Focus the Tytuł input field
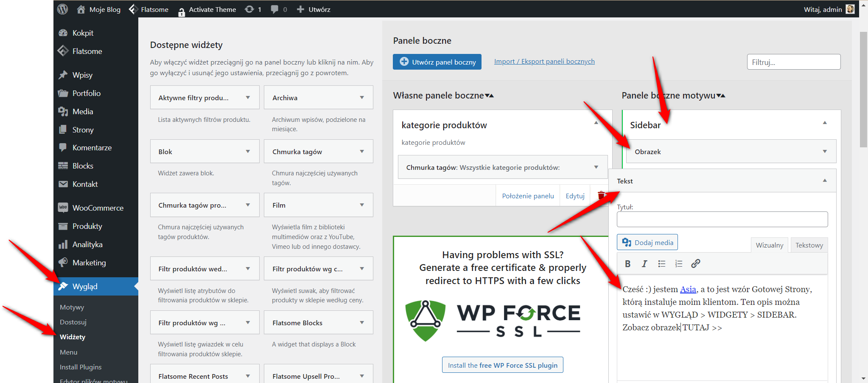The width and height of the screenshot is (868, 383). click(722, 220)
